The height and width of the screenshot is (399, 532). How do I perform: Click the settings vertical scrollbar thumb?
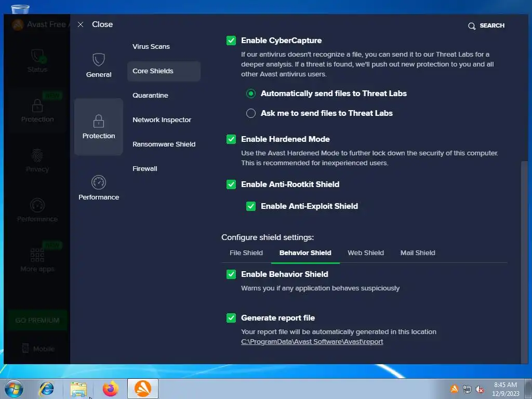coord(525,262)
